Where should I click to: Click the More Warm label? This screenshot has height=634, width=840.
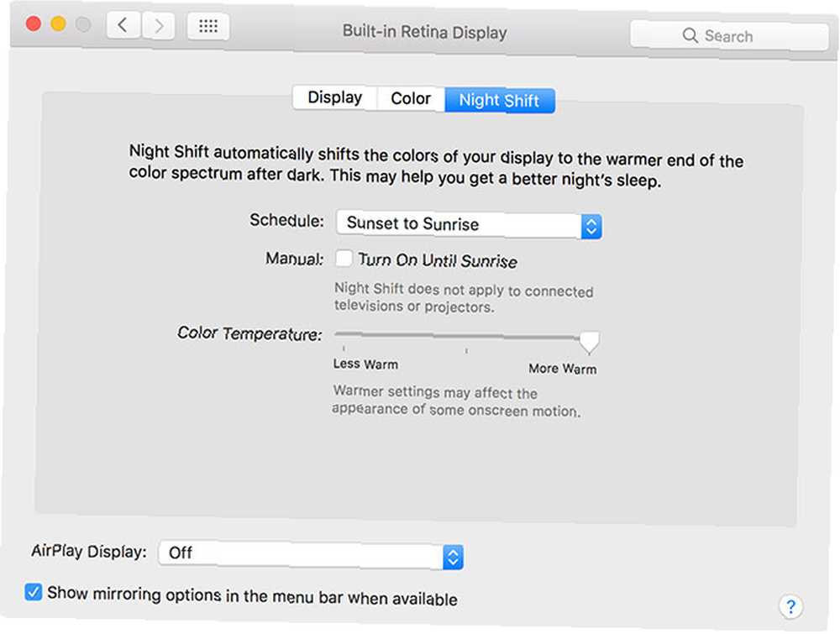coord(563,369)
